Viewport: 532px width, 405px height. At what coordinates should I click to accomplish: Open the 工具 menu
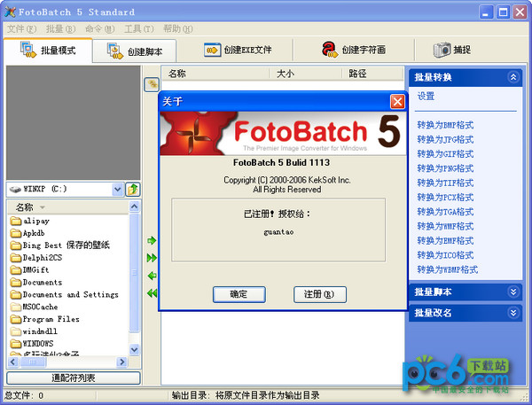137,28
